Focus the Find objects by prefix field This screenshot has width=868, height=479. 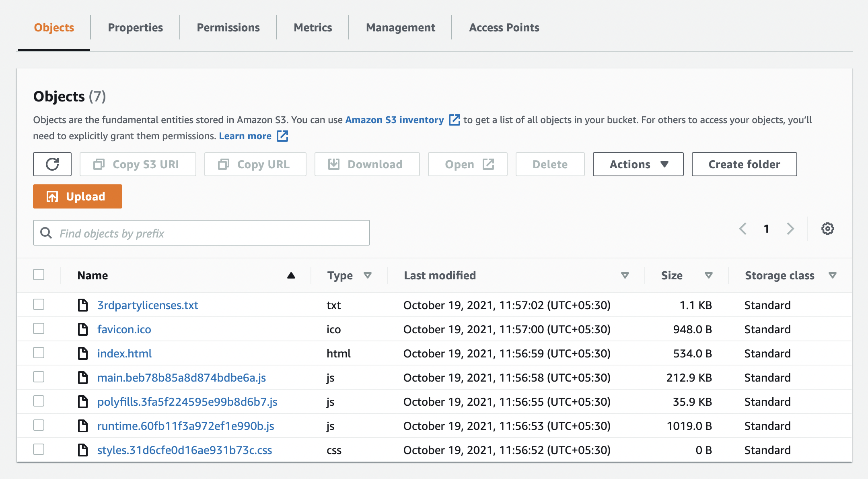202,233
